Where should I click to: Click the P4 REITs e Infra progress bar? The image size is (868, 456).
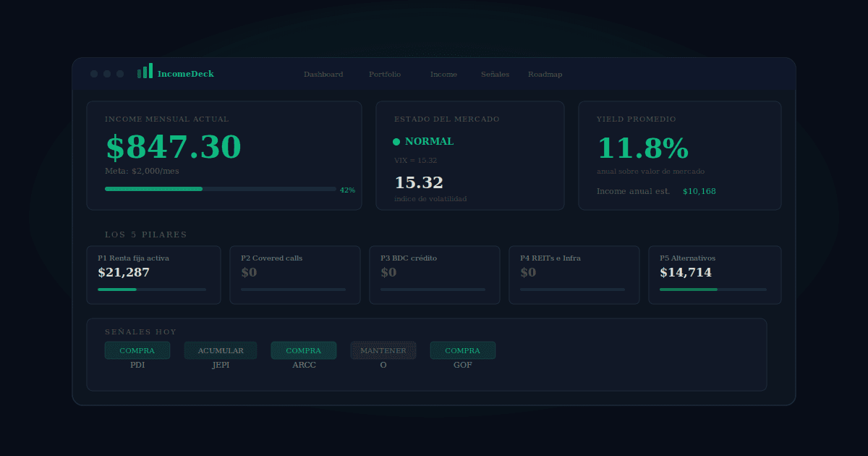click(573, 290)
